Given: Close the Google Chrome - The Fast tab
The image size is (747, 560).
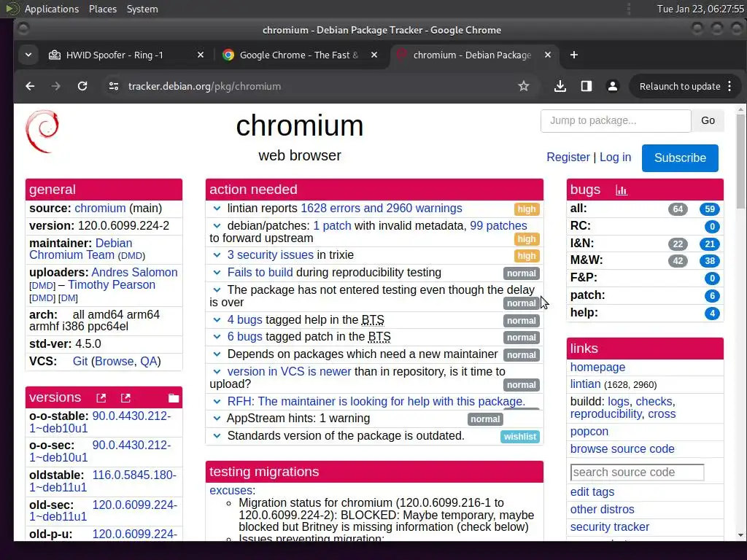Looking at the screenshot, I should pyautogui.click(x=374, y=55).
